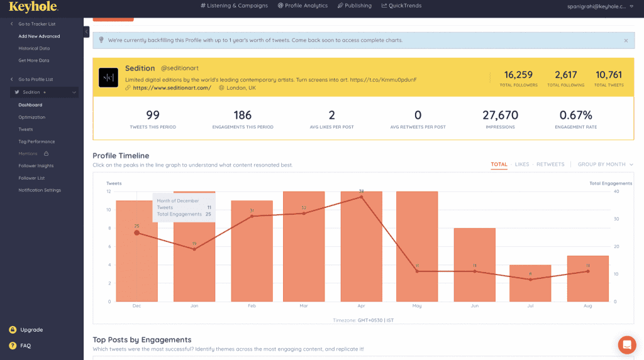Image resolution: width=644 pixels, height=360 pixels.
Task: Open Tag Performance section
Action: (36, 141)
